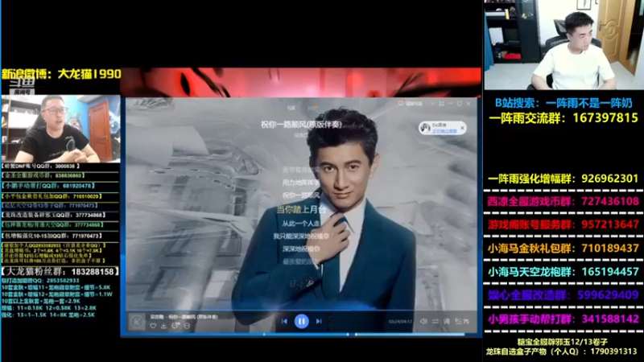Image resolution: width=644 pixels, height=362 pixels.
Task: Dismiss the Do音台 popup notification
Action: coord(462,128)
